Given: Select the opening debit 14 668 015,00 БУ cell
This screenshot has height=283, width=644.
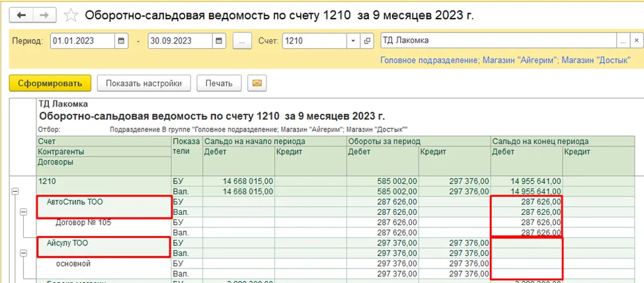Looking at the screenshot, I should pyautogui.click(x=239, y=181).
